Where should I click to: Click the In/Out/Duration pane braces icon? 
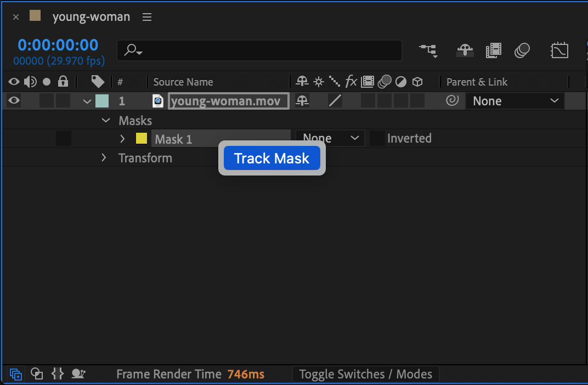pos(57,374)
